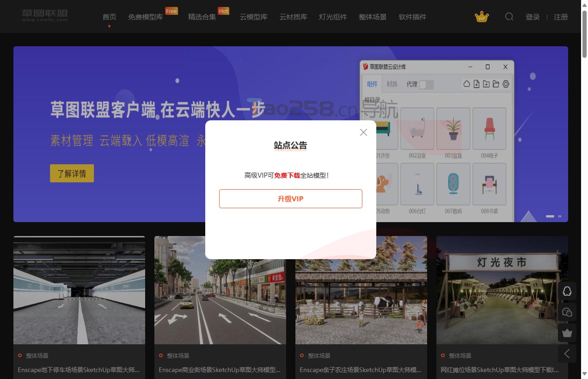This screenshot has width=588, height=379.
Task: Select 材质 tab in banner window
Action: pos(392,84)
